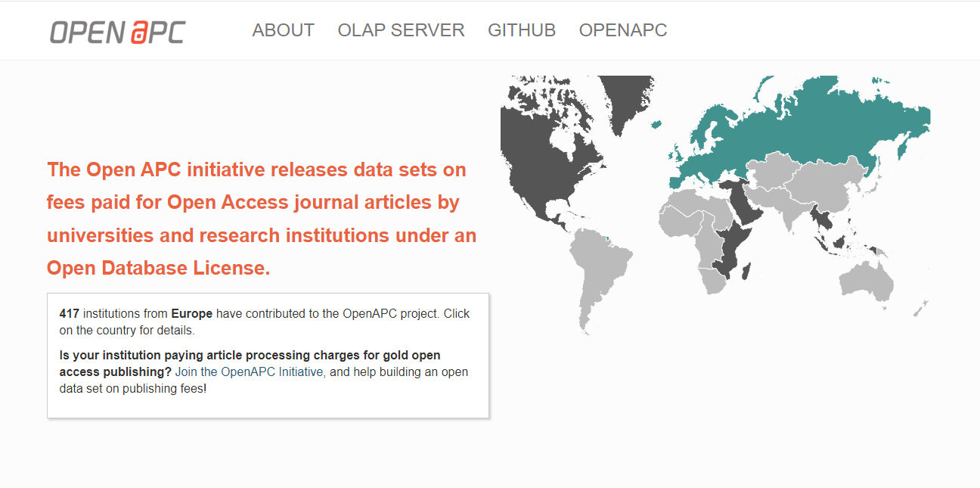Open the GITHUB navigation item
The height and width of the screenshot is (488, 980).
522,30
